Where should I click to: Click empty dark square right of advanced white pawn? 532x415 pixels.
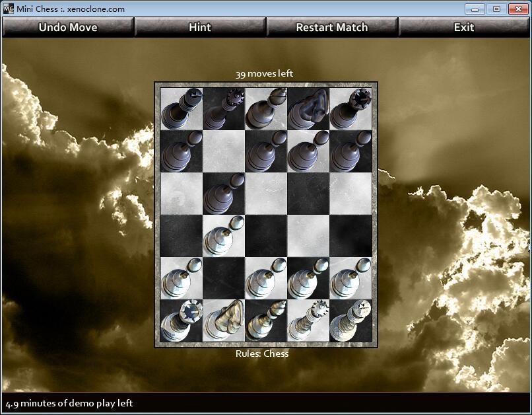(x=266, y=236)
